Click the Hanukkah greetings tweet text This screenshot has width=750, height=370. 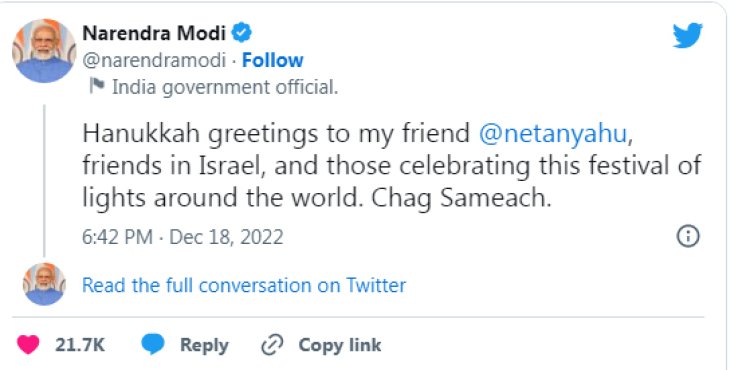[391, 166]
